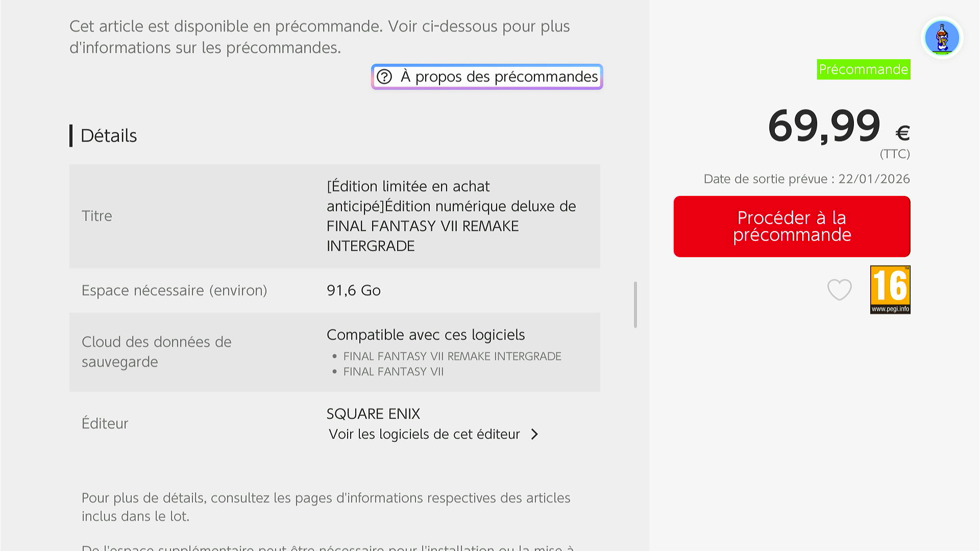Add game to wishlist via heart icon

coord(839,290)
